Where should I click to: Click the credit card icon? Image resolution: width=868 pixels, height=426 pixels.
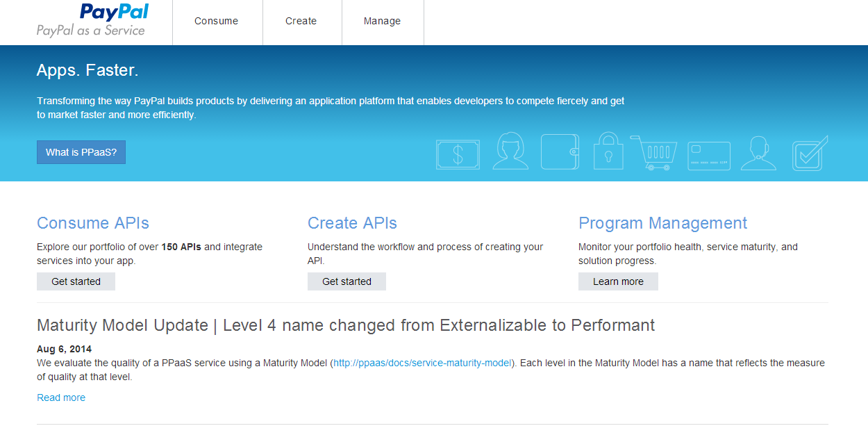click(709, 156)
